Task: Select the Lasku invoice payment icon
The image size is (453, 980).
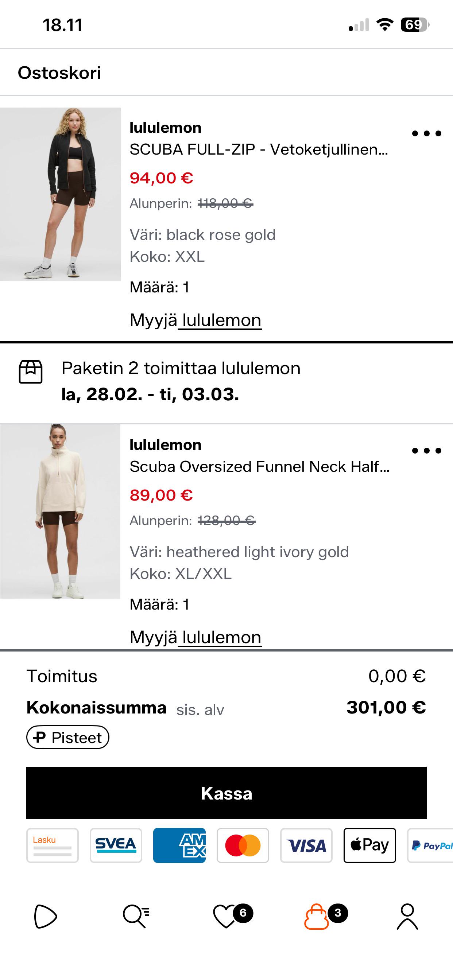Action: click(53, 845)
